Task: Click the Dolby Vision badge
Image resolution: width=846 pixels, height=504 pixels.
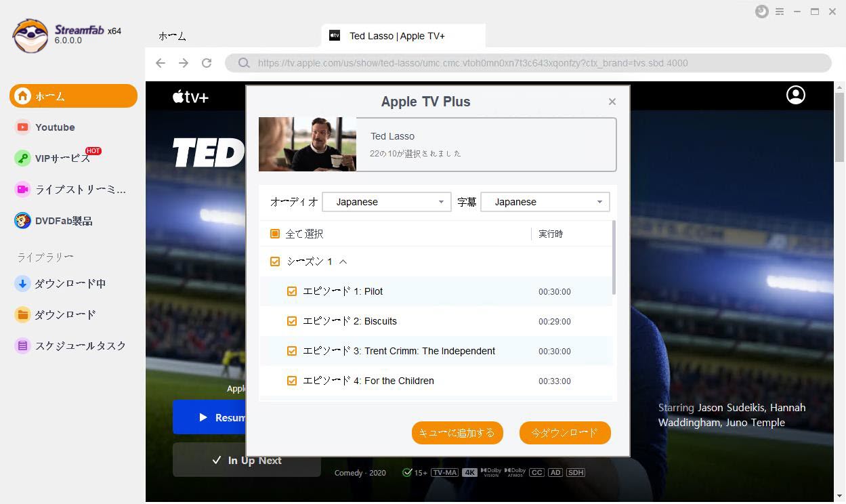Action: point(491,473)
